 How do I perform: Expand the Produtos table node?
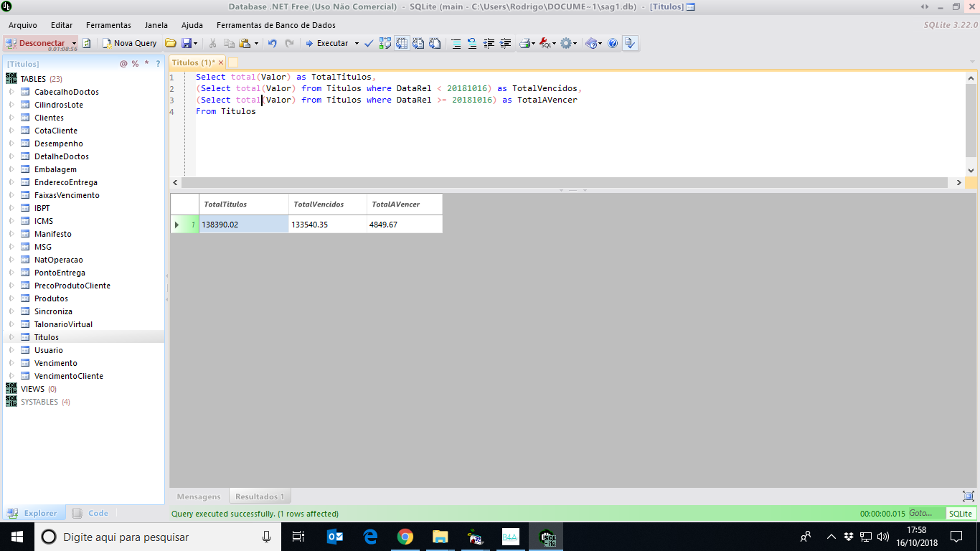tap(11, 298)
